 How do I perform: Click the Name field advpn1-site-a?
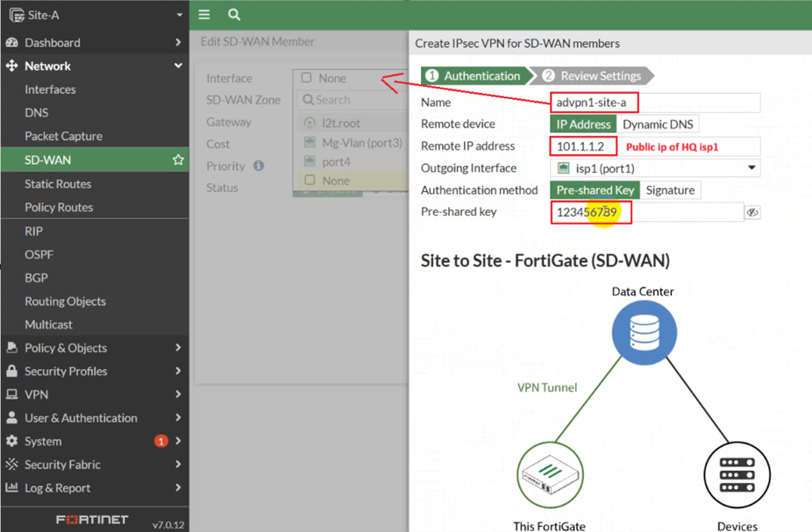655,103
